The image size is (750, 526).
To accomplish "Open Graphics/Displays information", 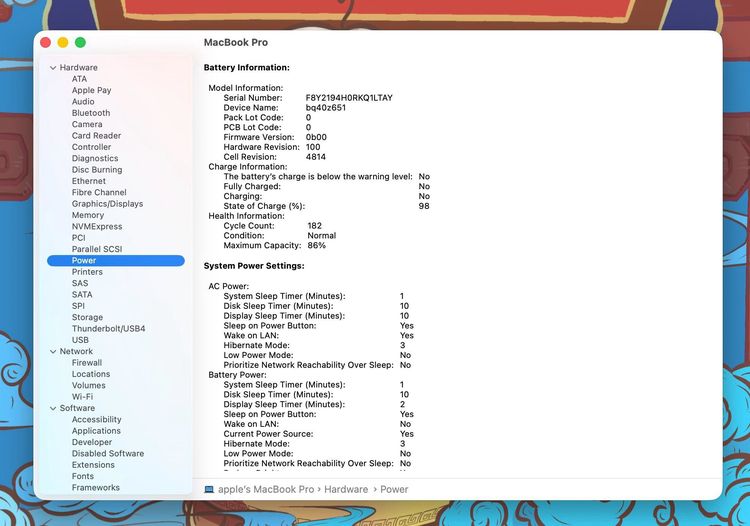I will coord(107,204).
